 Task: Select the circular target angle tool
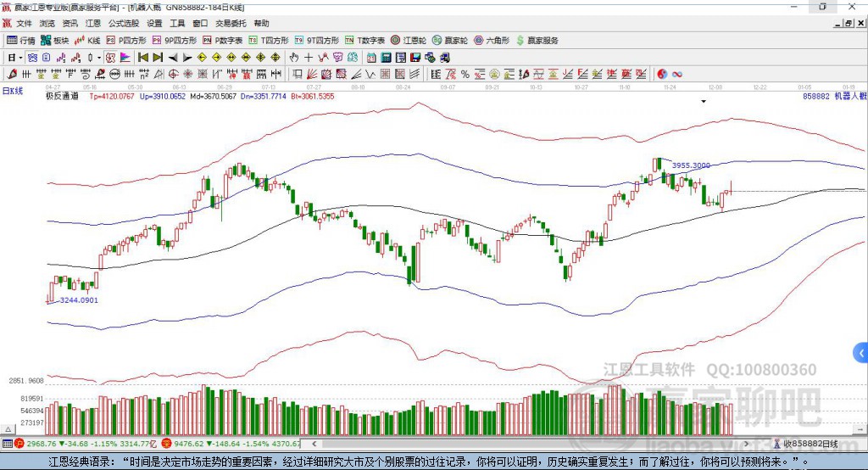click(173, 74)
